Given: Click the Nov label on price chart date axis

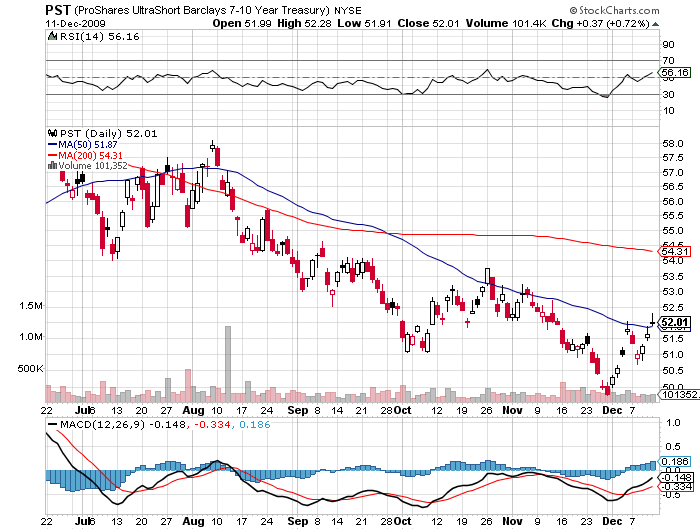Looking at the screenshot, I should coord(512,410).
